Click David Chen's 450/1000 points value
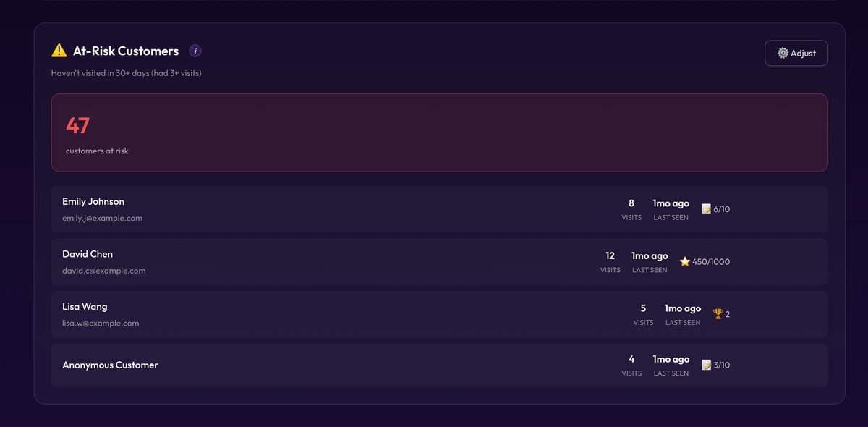The width and height of the screenshot is (868, 427). point(711,261)
